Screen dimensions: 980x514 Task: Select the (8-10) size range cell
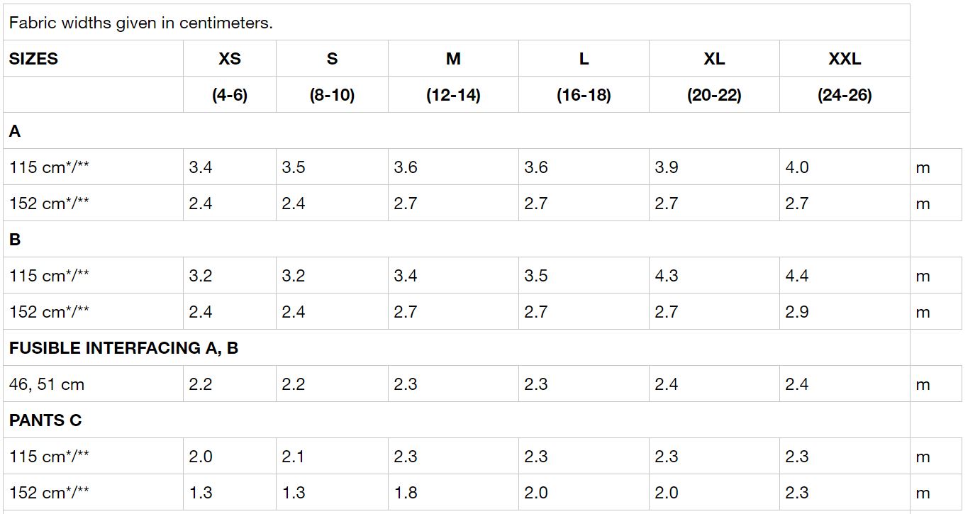click(332, 94)
